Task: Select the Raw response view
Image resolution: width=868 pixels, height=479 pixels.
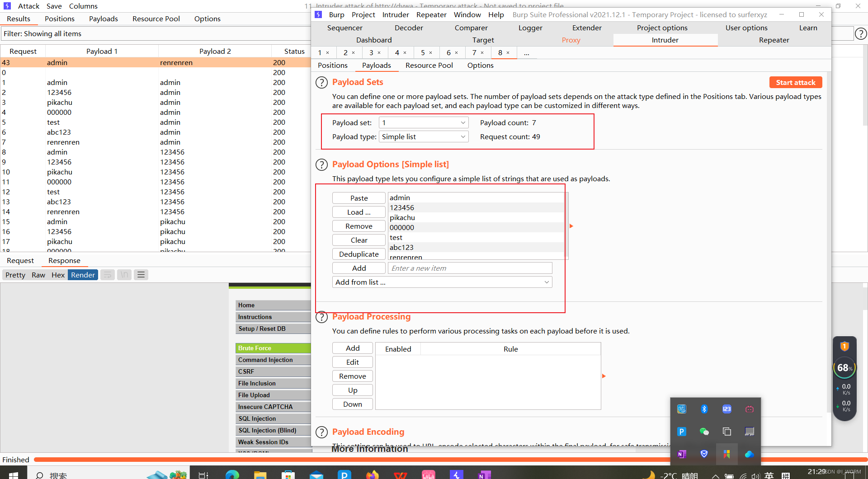Action: tap(38, 275)
